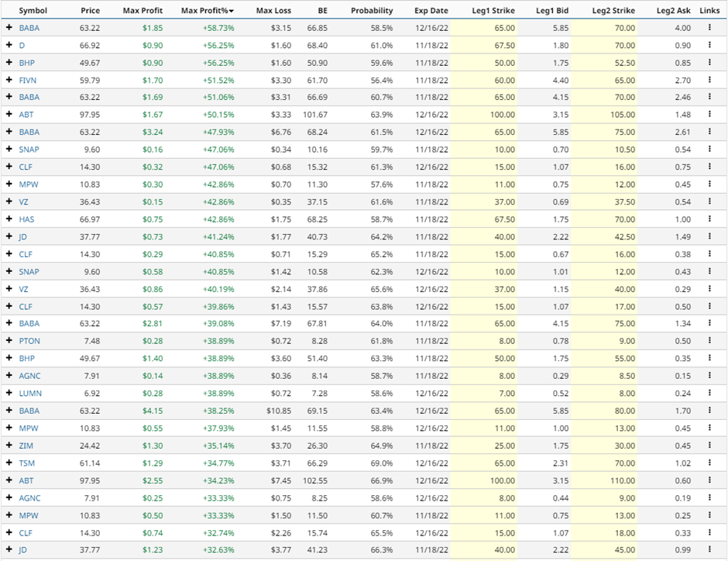Sort by Leg2 Ask column header
728x561 pixels.
click(x=674, y=10)
